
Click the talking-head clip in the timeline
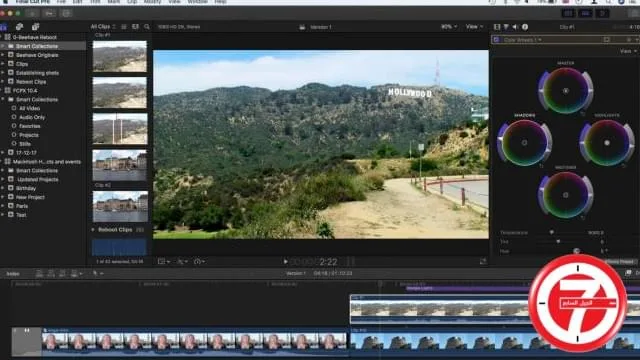pyautogui.click(x=194, y=342)
